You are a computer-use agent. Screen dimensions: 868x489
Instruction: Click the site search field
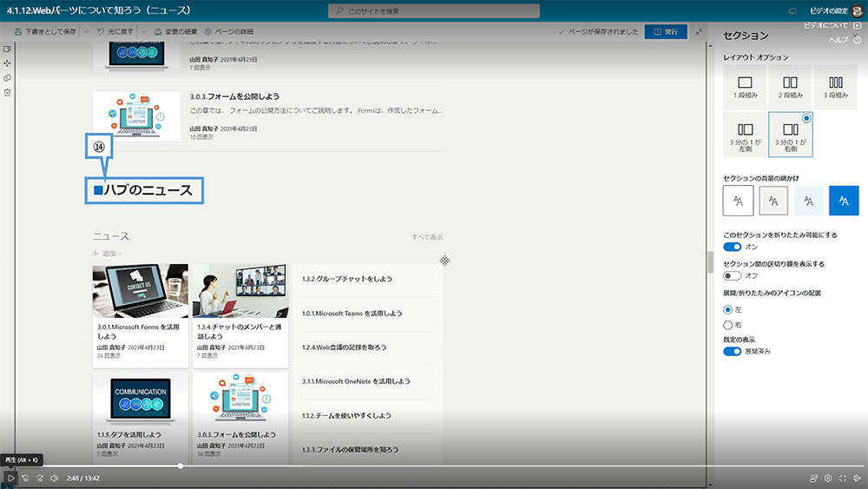[434, 10]
